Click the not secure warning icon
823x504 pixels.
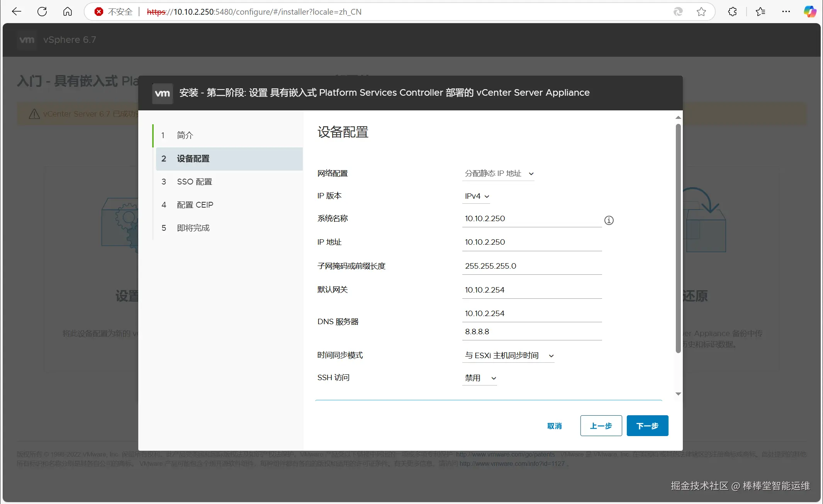coord(99,12)
